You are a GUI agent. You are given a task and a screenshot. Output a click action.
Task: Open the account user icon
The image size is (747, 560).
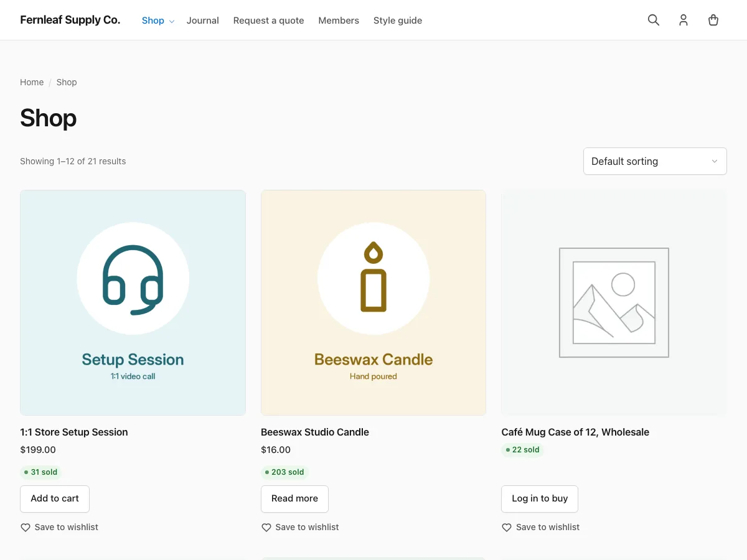point(684,20)
